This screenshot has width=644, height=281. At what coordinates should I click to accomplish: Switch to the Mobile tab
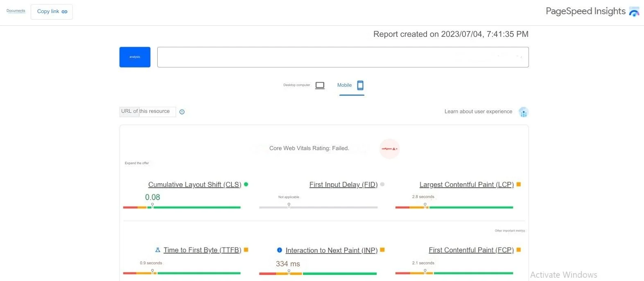(x=351, y=85)
